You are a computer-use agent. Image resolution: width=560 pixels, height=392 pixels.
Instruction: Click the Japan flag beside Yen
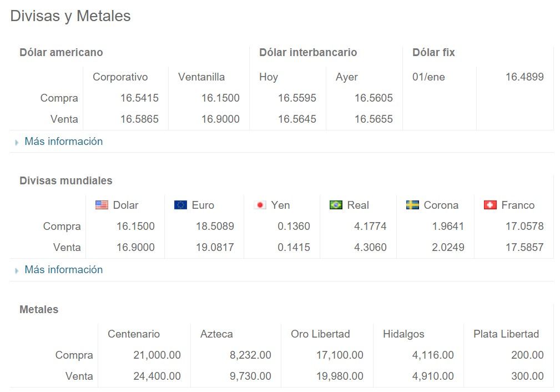click(259, 205)
